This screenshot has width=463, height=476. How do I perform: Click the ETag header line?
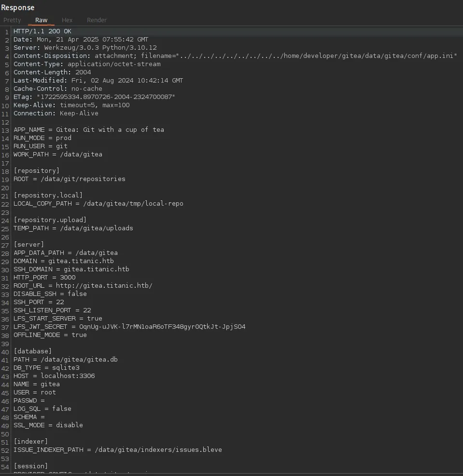click(x=94, y=97)
